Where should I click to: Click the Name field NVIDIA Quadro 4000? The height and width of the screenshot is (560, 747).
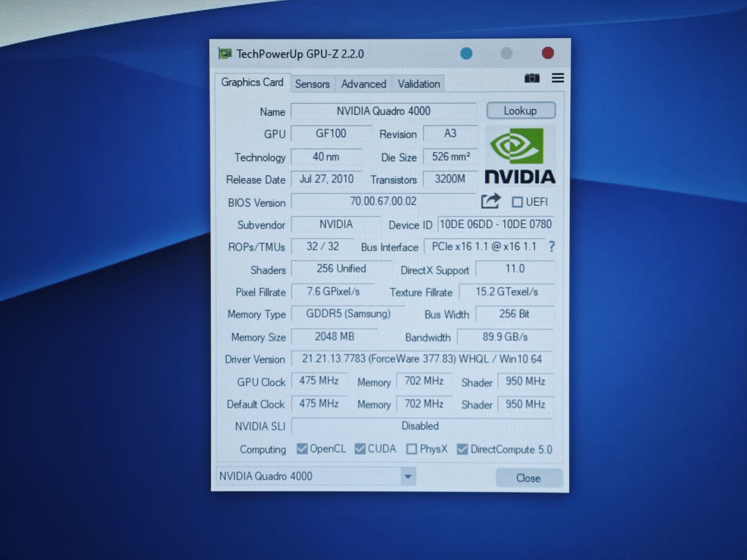pos(383,111)
